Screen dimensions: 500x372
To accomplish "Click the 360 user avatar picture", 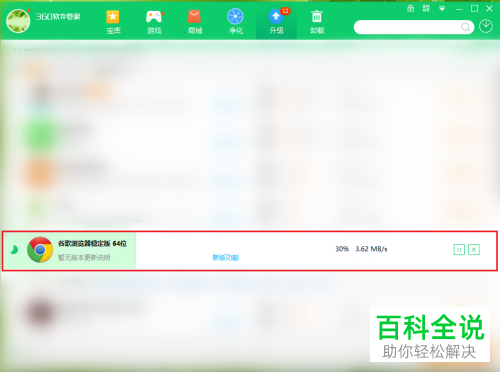I will click(18, 21).
